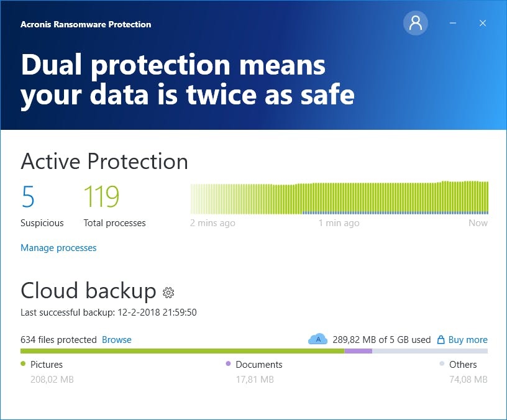Click green Pictures segment of storage bar

[182, 351]
